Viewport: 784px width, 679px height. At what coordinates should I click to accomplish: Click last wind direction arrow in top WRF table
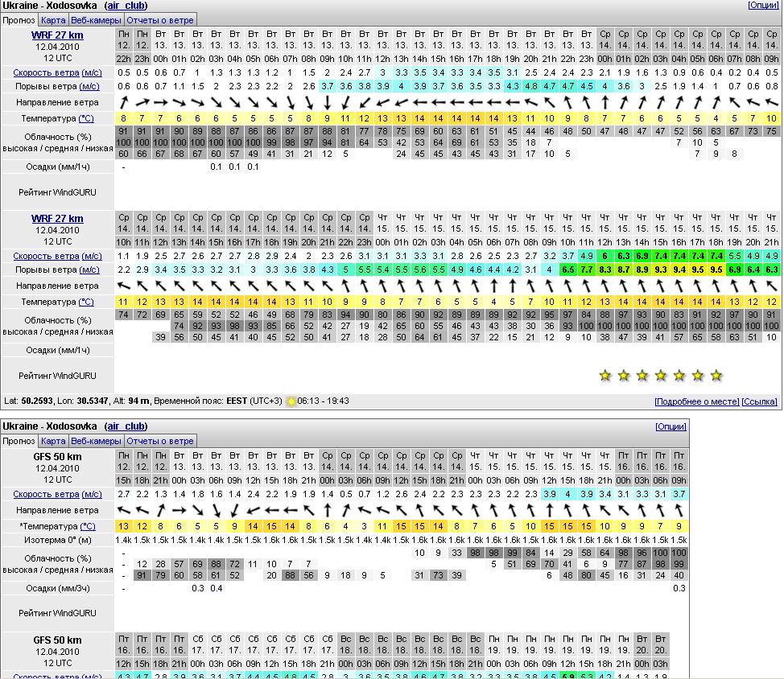pos(771,103)
